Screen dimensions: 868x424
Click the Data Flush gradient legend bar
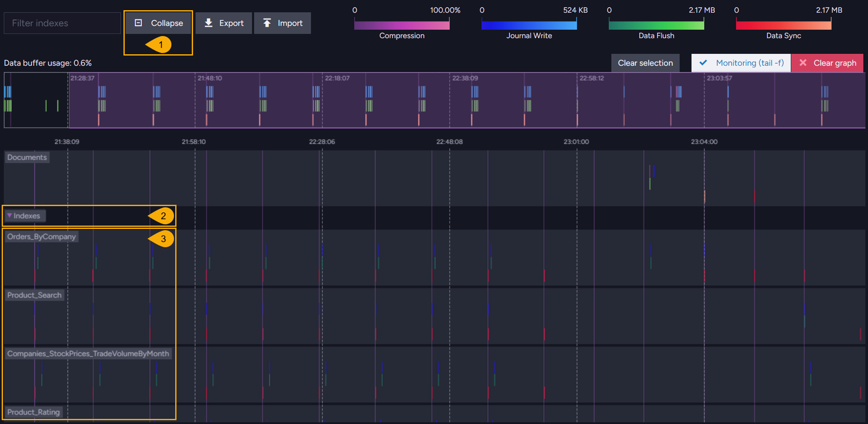coord(656,25)
